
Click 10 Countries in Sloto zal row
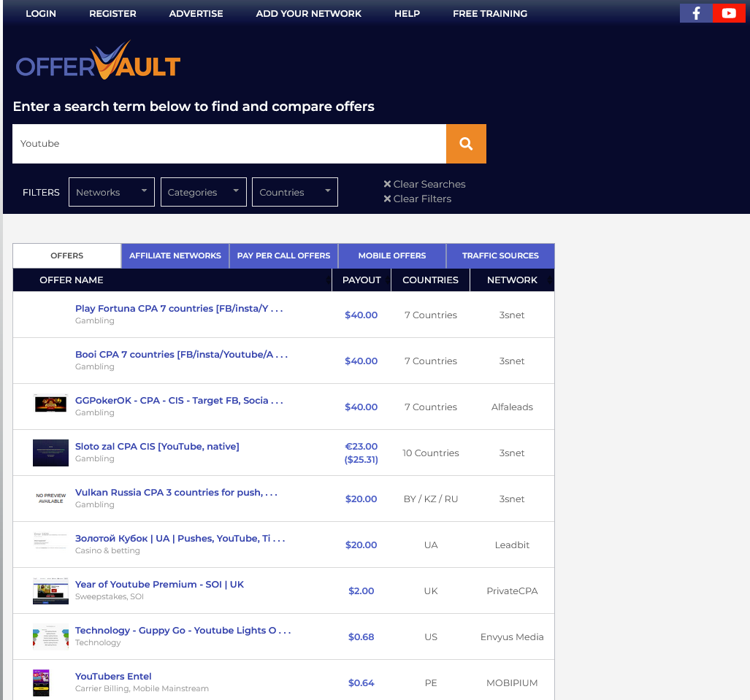430,453
